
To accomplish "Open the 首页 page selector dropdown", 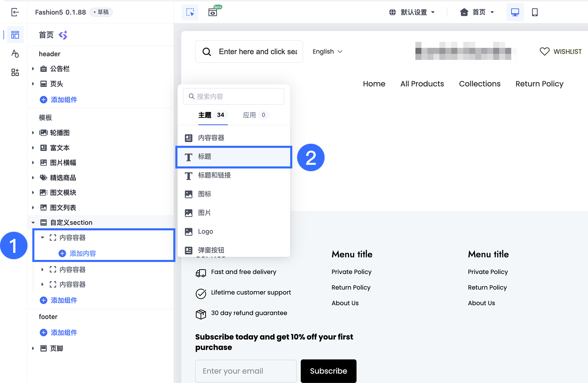I will click(477, 12).
